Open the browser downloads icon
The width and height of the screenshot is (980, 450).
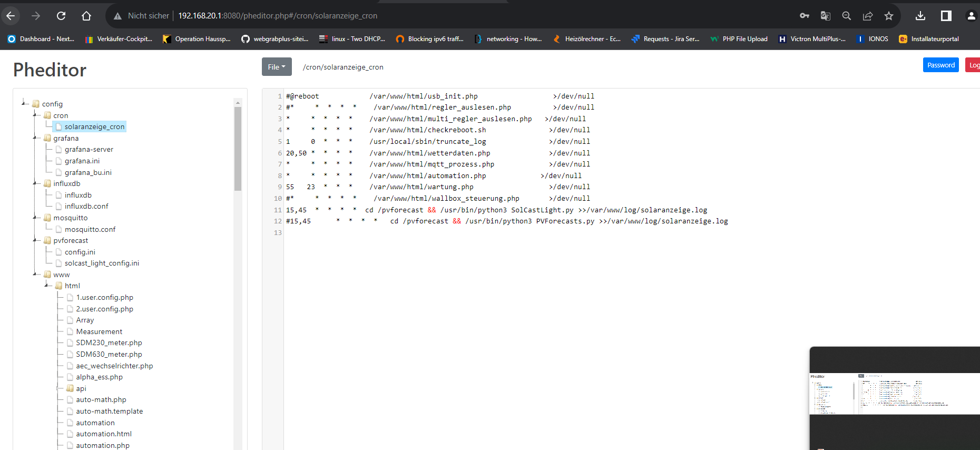(920, 16)
